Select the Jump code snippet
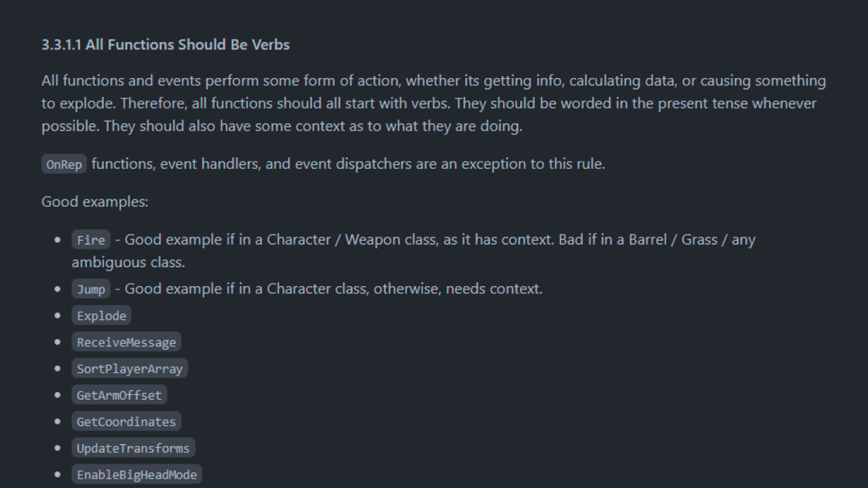Viewport: 868px width, 488px height. 91,289
